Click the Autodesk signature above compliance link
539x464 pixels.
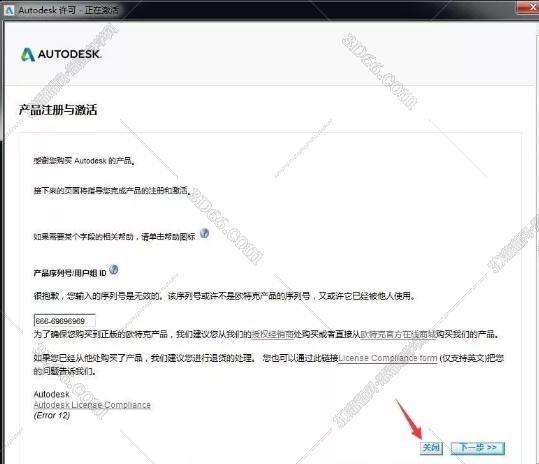click(52, 394)
